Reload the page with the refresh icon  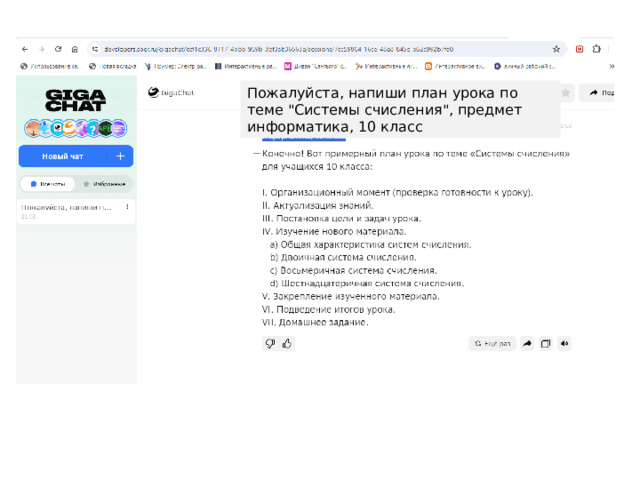pos(58,49)
